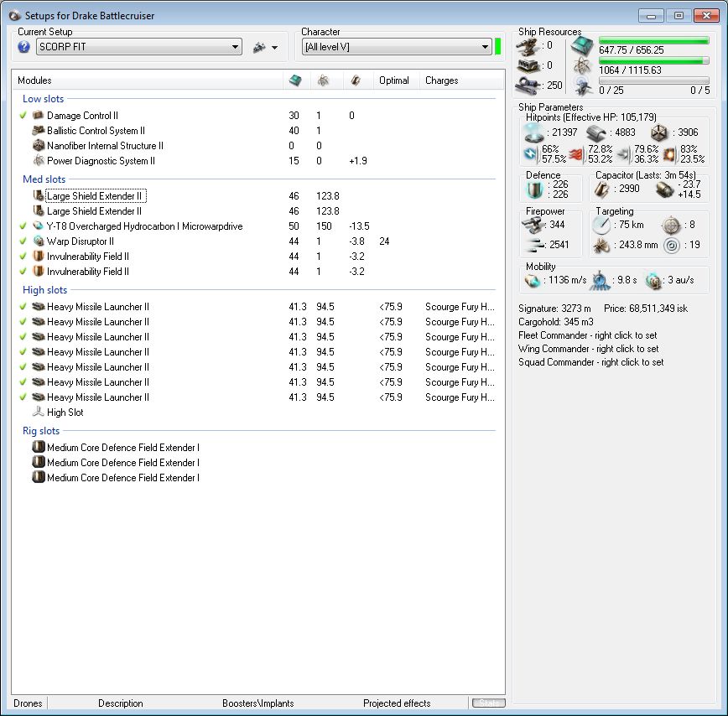Collapse the Med slots group
728x716 pixels.
coord(44,179)
